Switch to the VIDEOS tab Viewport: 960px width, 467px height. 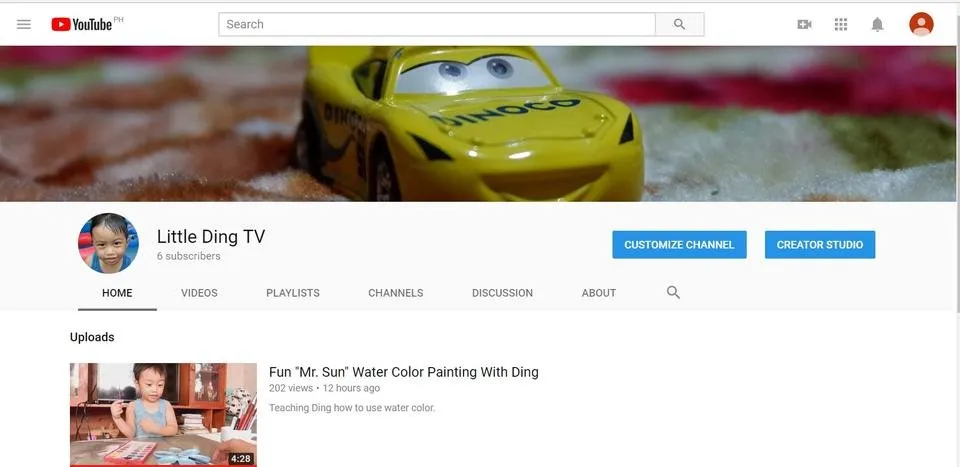pyautogui.click(x=199, y=293)
